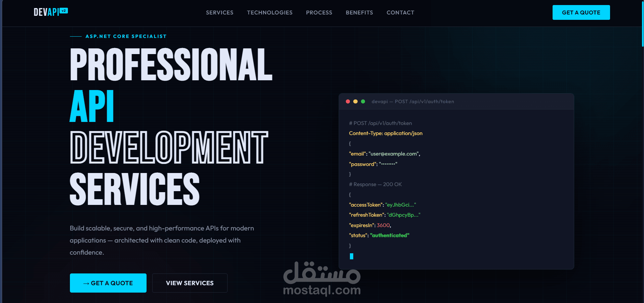Select the accessToken value in the terminal response
Screen dimensions: 644x303
[401, 205]
